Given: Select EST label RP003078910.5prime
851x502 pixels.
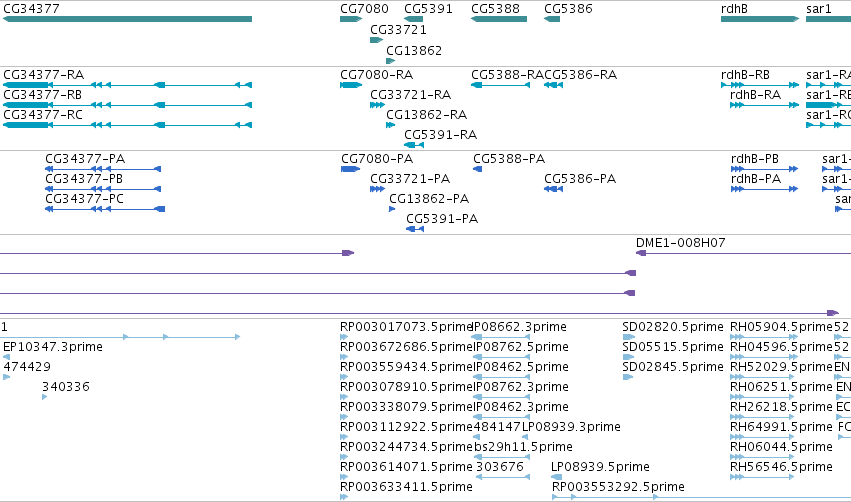Looking at the screenshot, I should click(x=406, y=387).
